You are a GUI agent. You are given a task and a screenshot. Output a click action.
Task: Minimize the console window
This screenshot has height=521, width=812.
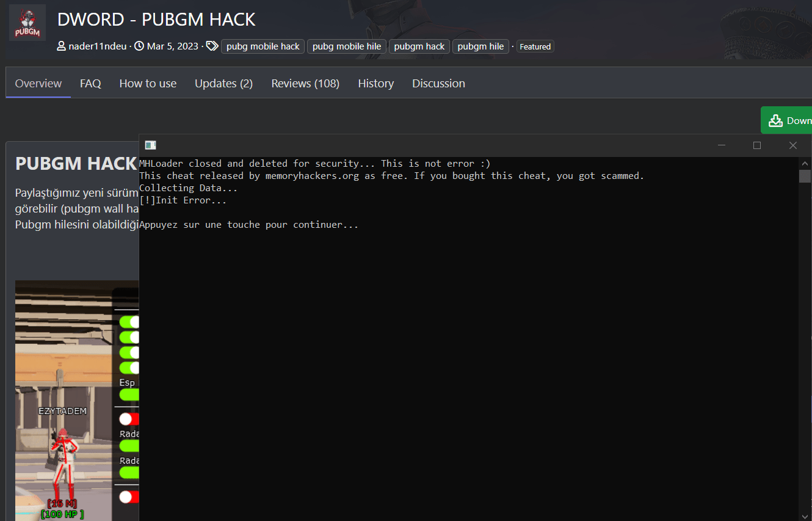[x=722, y=145]
